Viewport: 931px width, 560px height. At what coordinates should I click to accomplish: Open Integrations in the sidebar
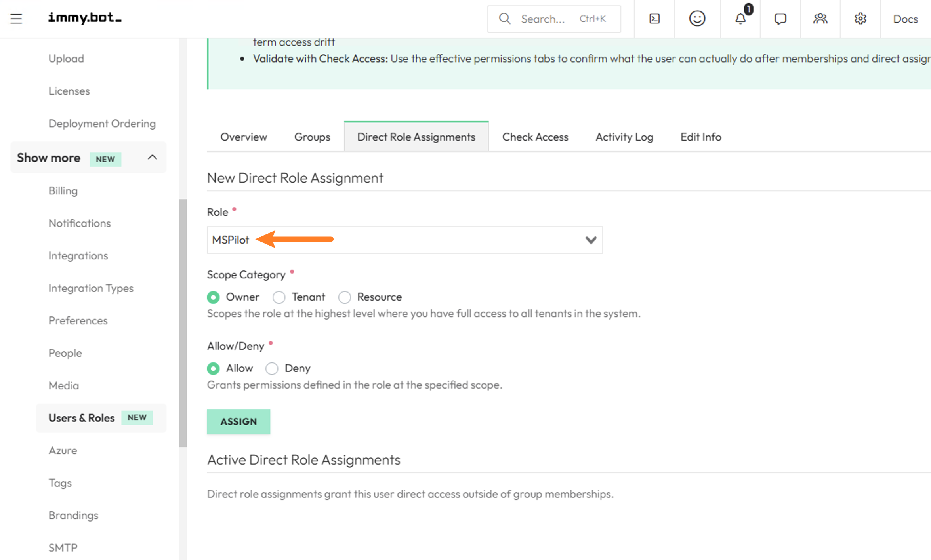[x=78, y=256]
